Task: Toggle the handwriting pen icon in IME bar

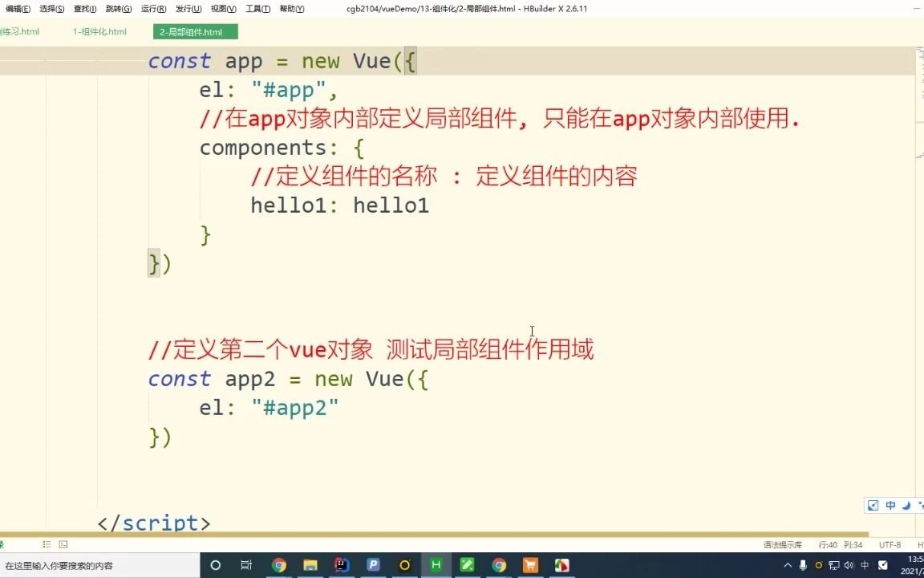Action: [x=873, y=505]
